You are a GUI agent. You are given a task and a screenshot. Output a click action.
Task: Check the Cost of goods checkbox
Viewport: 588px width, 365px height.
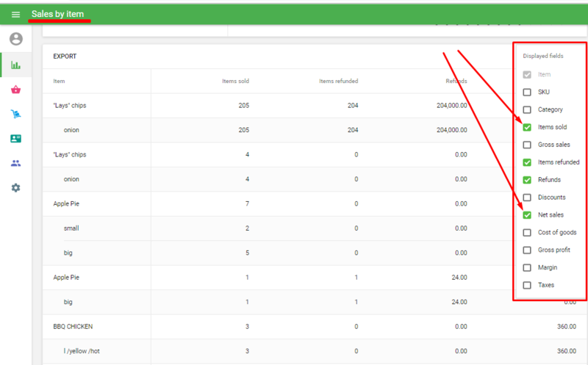click(526, 233)
